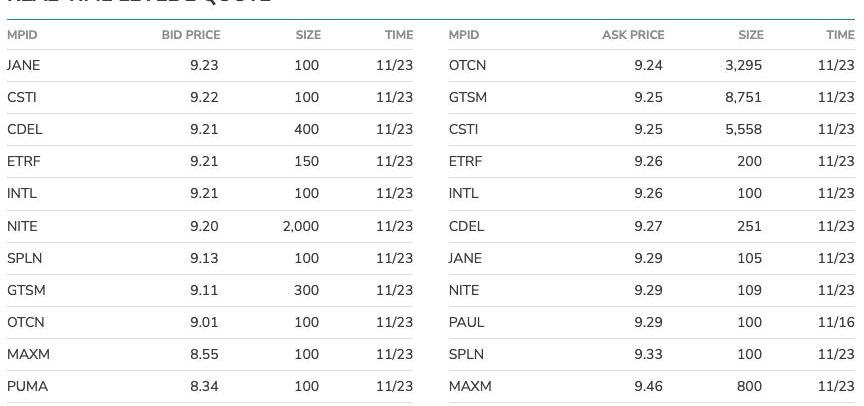Click the NITE bid price 9.20
The image size is (864, 406).
click(203, 226)
